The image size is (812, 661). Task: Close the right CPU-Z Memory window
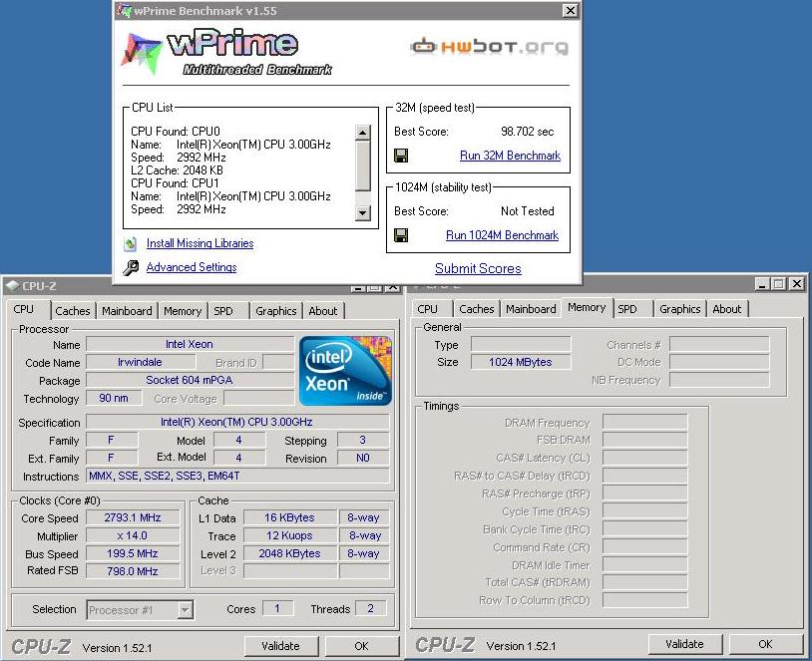point(797,284)
